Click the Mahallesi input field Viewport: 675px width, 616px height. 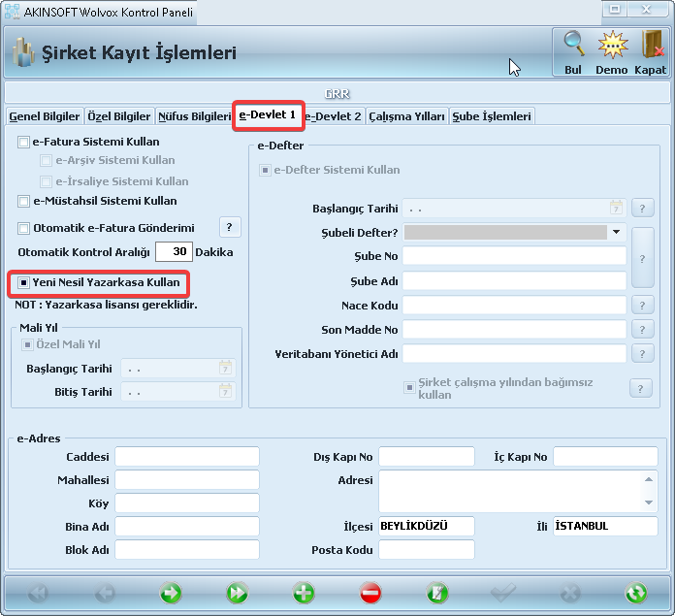coord(187,479)
